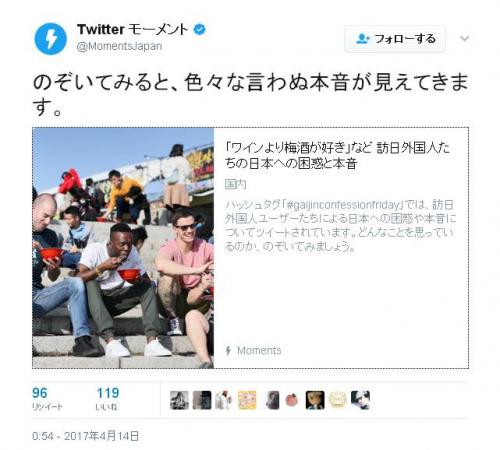Viewport: 500px width, 450px height.
Task: Click the peach fruit liker avatar
Action: tap(292, 400)
